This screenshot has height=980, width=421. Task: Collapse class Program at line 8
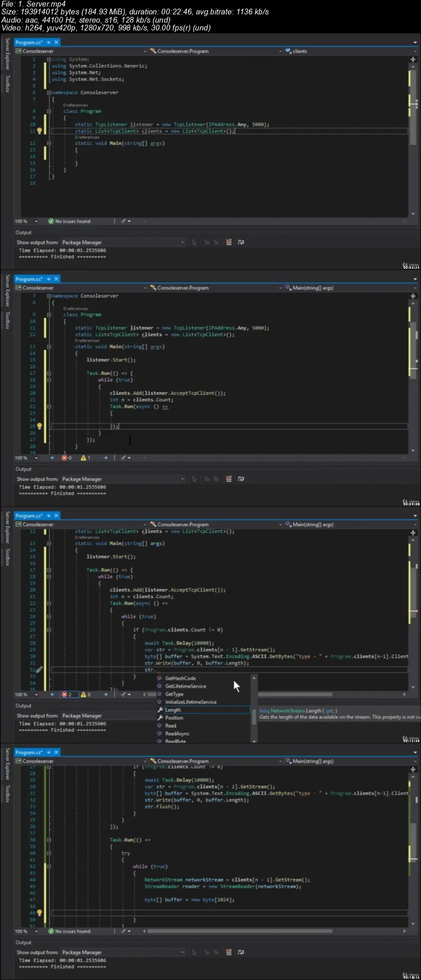[49, 111]
